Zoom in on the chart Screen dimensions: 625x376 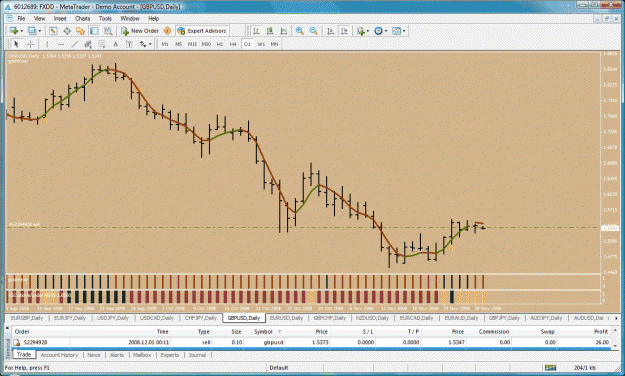299,31
